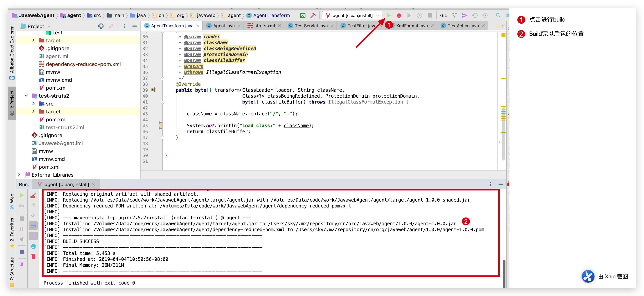Toggle soft-wrap in Run console
Image resolution: width=644 pixels, height=296 pixels.
(33, 226)
